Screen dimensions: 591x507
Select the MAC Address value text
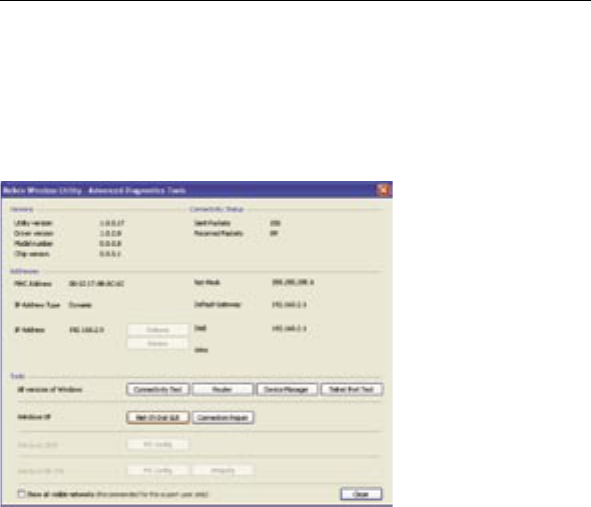point(96,283)
